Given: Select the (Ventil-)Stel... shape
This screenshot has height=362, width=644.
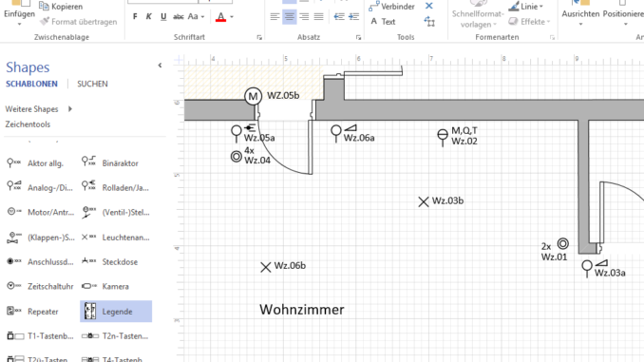Looking at the screenshot, I should click(115, 213).
